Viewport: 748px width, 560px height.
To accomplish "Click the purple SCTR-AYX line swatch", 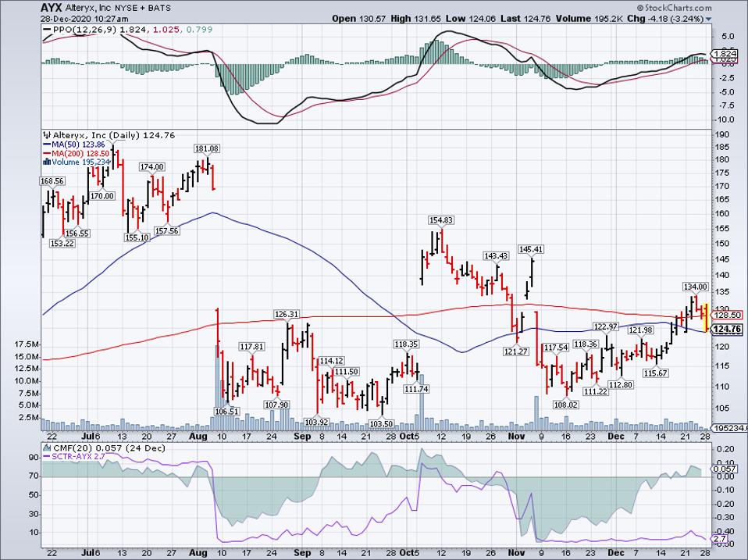I will [47, 457].
